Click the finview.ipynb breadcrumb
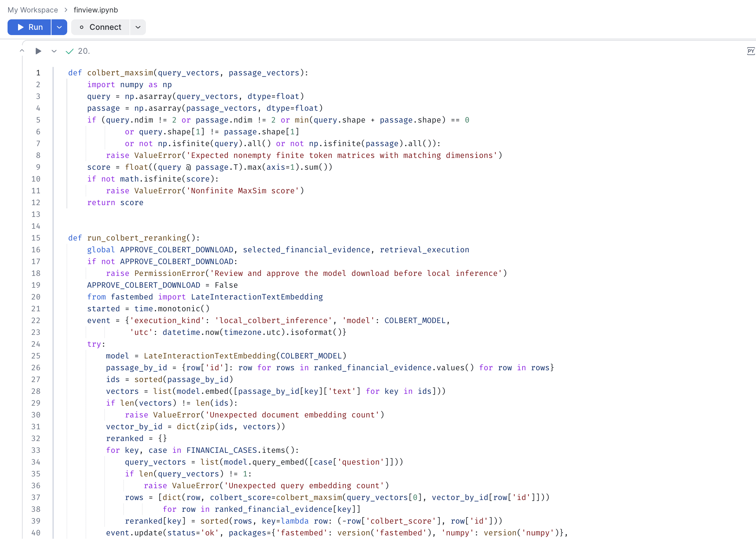 tap(96, 10)
